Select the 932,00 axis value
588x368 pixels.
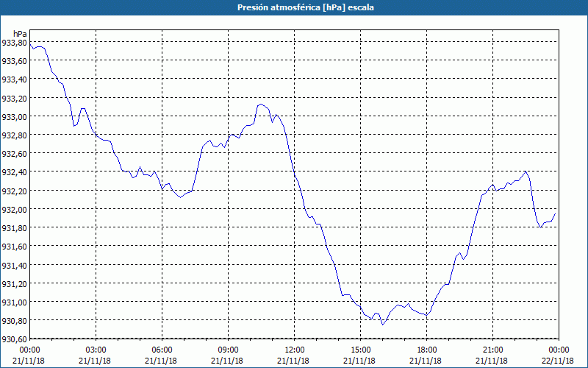13,210
